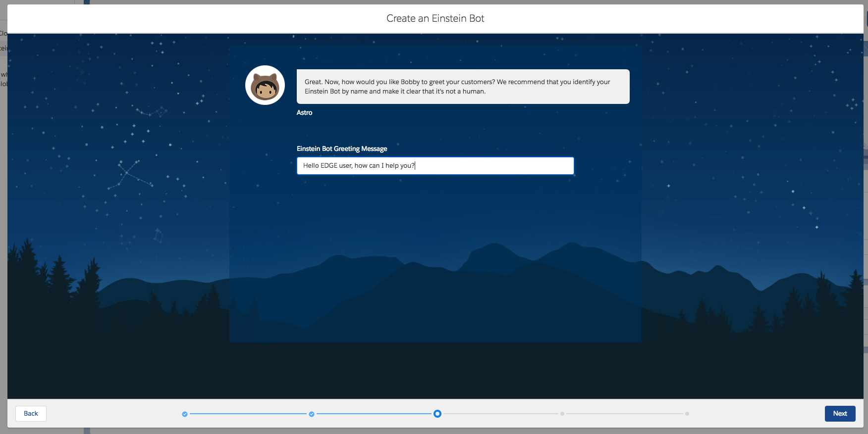Click the 'Astro' name label
This screenshot has width=868, height=434.
pos(304,113)
